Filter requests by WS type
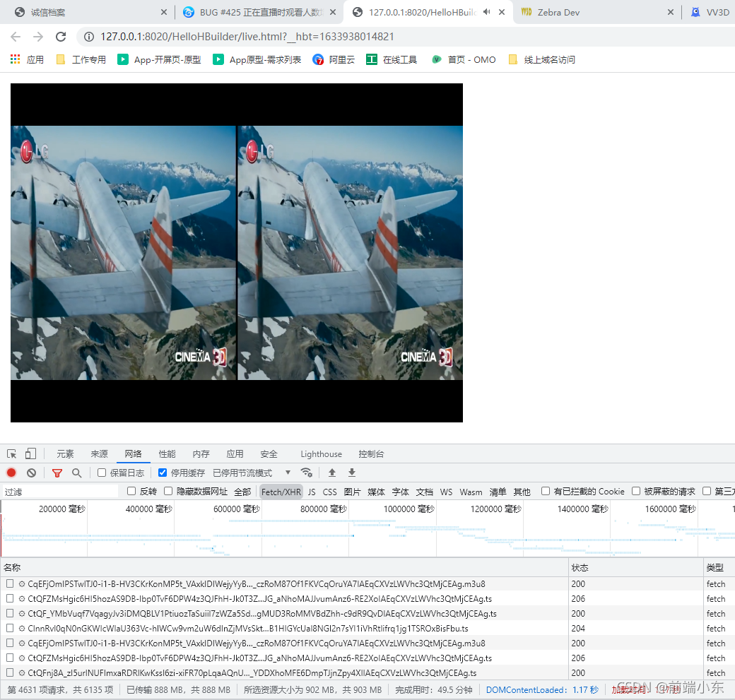735x700 pixels. click(x=446, y=492)
